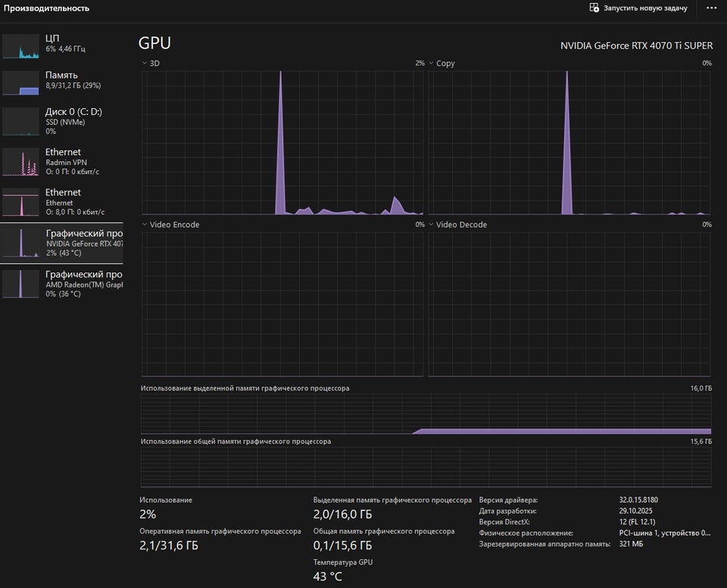
Task: Select NVIDIA GeForce GPU sidebar graph icon
Action: (x=21, y=243)
